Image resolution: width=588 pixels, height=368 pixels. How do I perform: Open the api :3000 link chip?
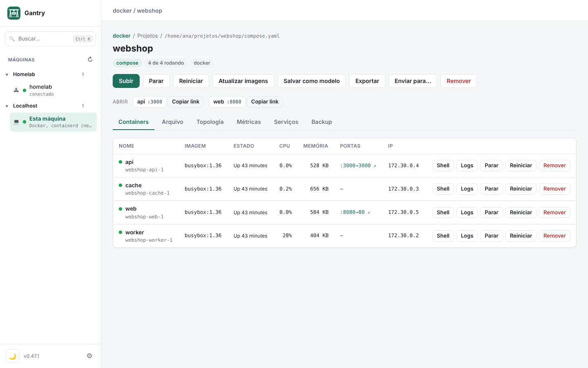pyautogui.click(x=149, y=102)
